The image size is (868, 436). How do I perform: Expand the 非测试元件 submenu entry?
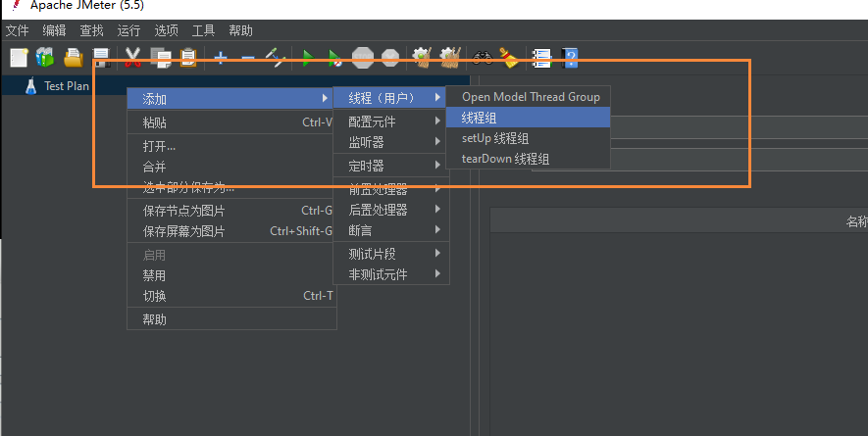(390, 274)
